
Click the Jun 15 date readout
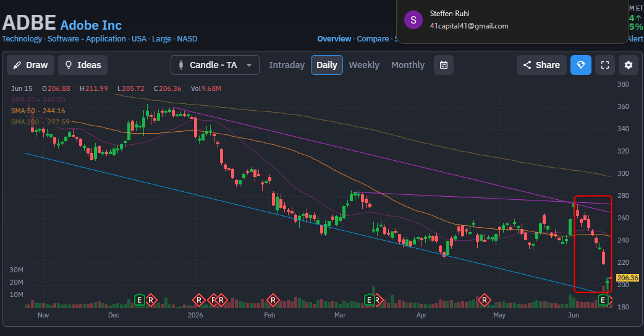tap(22, 88)
